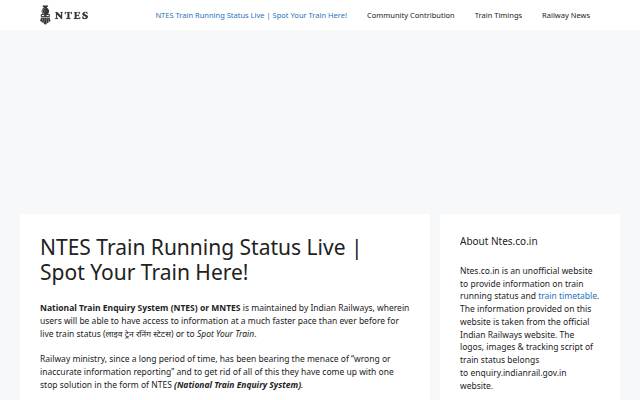Click bold italic (National Train Enquiry System) text
Screen dimensions: 640x400
[238, 385]
